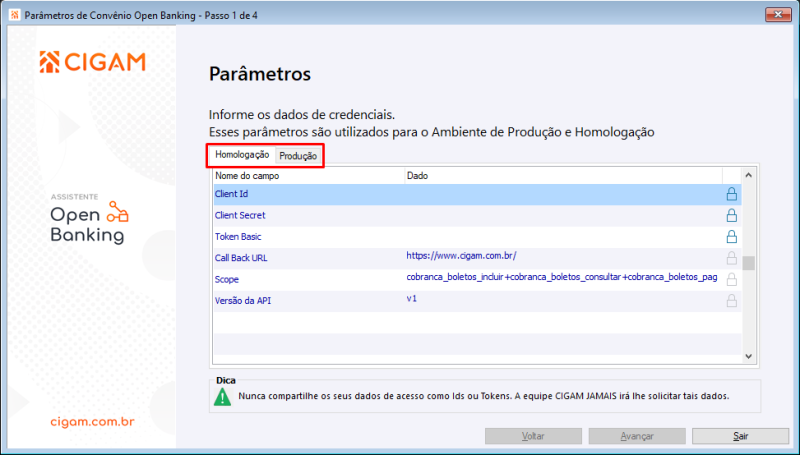Open the Produção tab

298,156
